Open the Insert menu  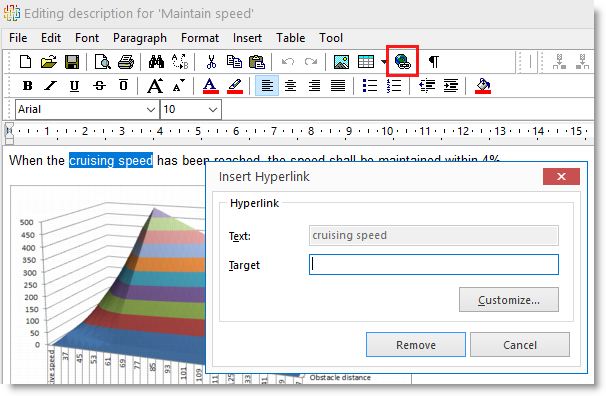coord(247,38)
